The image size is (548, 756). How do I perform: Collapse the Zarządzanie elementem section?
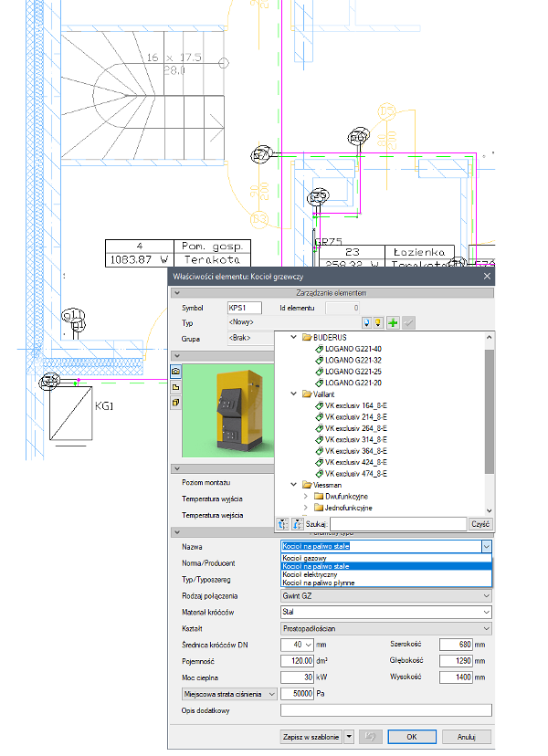click(177, 293)
